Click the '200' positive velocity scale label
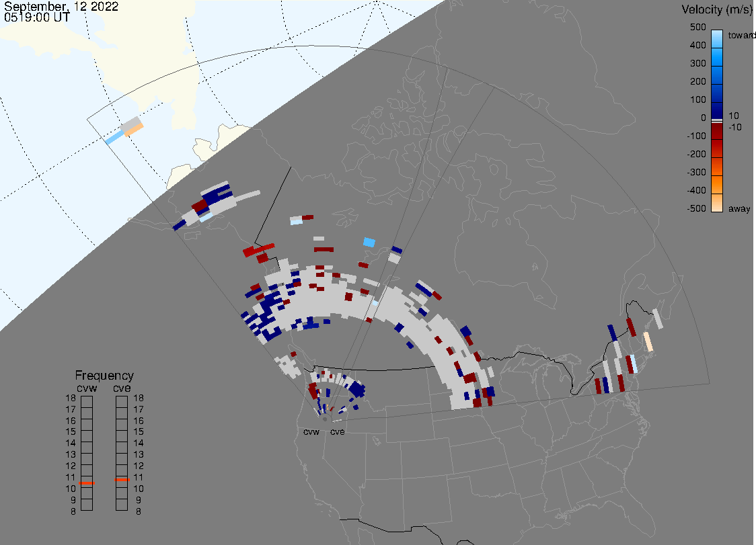This screenshot has height=545, width=756. [x=697, y=81]
